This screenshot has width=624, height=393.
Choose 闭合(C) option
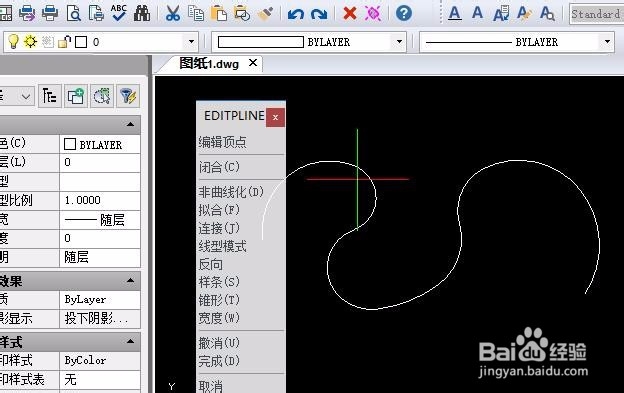[x=219, y=167]
